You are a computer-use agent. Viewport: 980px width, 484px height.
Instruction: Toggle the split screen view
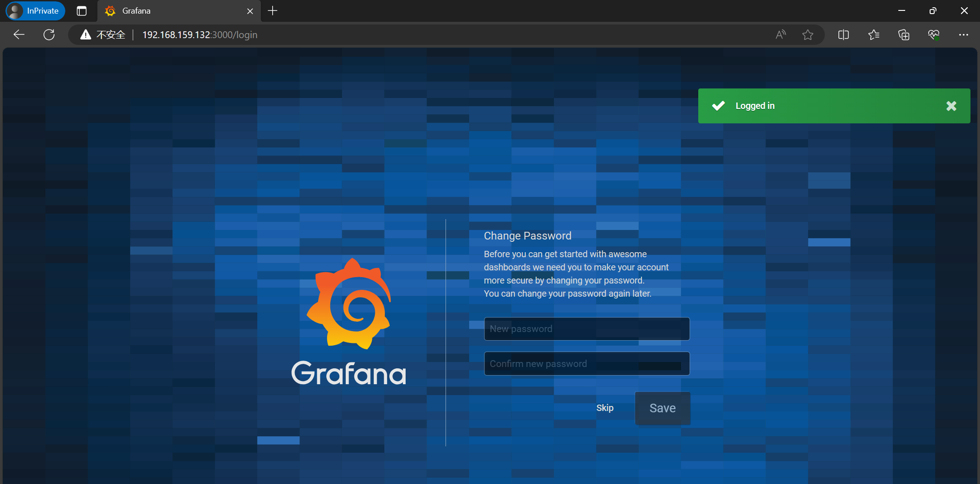pos(843,34)
